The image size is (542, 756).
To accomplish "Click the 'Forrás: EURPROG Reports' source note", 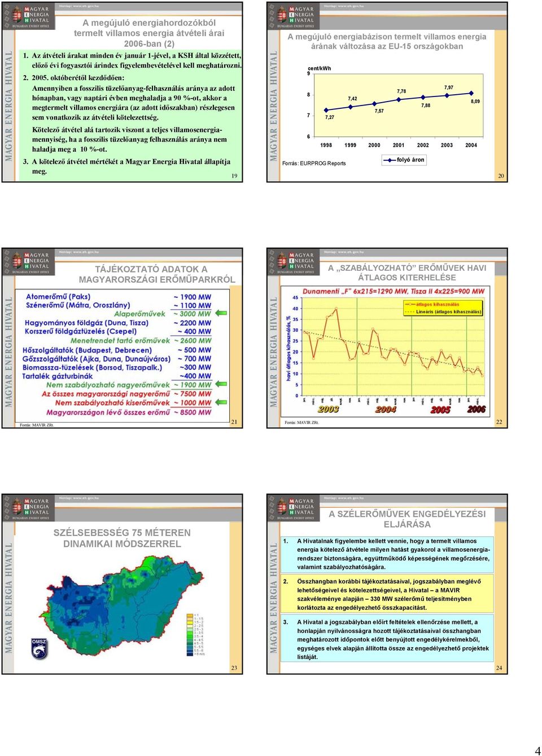I will tap(314, 164).
